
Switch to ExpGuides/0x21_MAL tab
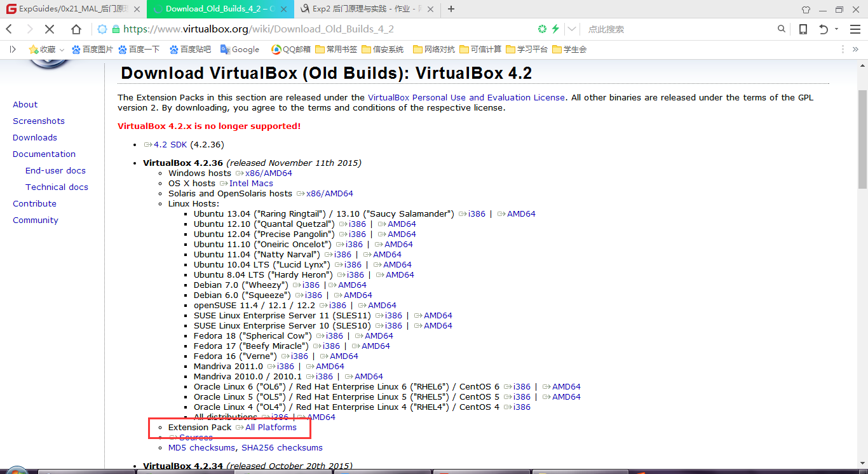[x=73, y=9]
